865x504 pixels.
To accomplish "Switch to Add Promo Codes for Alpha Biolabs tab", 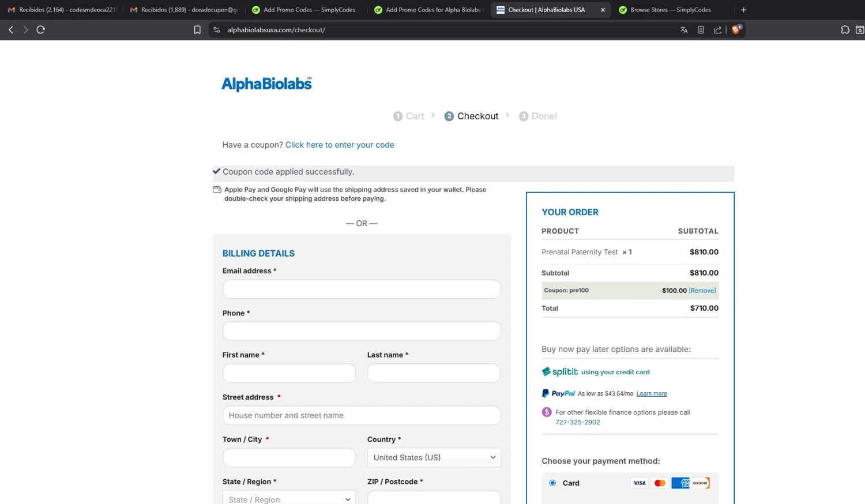I will tap(427, 10).
